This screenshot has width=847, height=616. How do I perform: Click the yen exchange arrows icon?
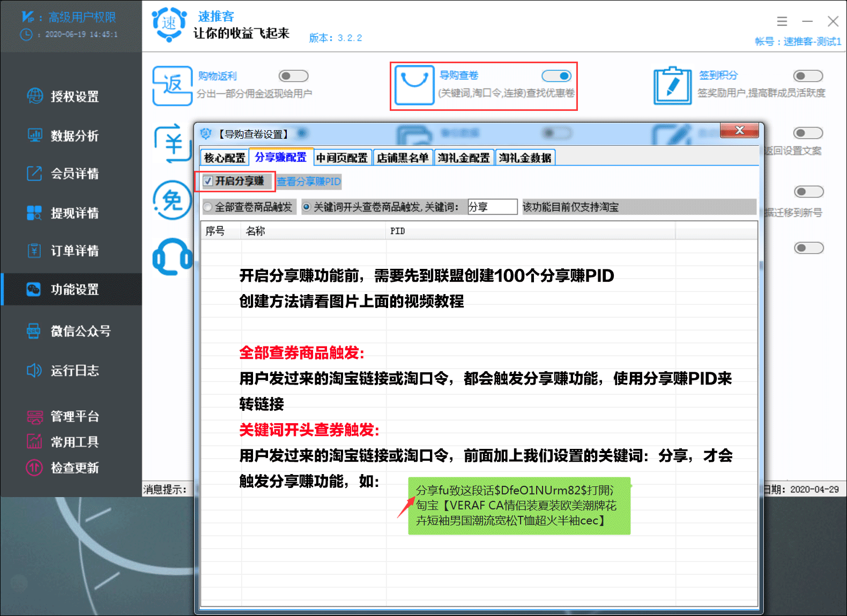pyautogui.click(x=173, y=143)
